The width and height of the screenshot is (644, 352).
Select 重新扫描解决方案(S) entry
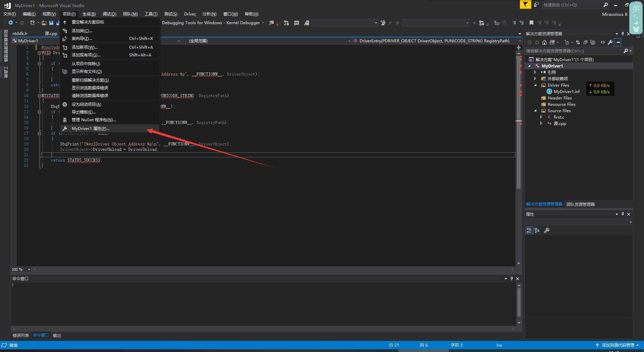click(x=109, y=80)
